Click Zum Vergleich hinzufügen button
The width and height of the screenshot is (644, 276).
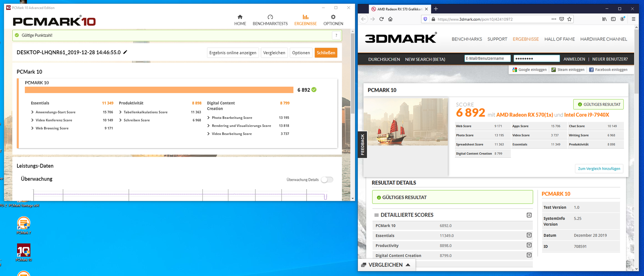click(x=599, y=168)
